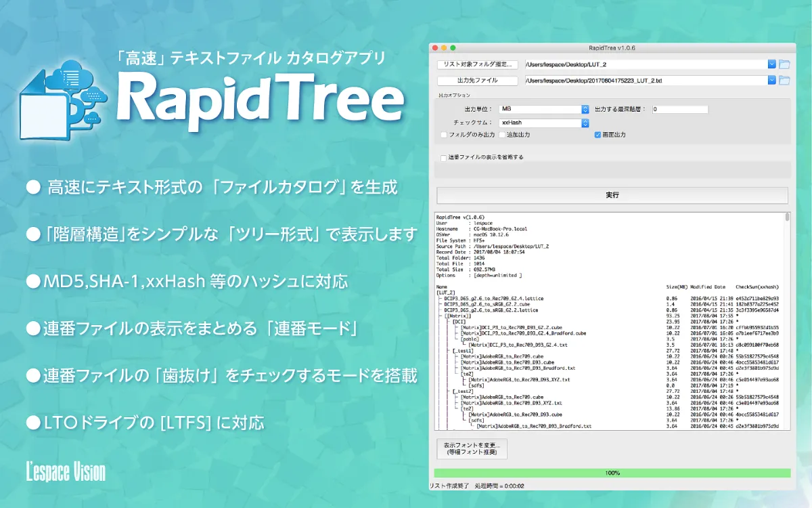Open the 出力単位 MB dropdown

click(x=544, y=109)
